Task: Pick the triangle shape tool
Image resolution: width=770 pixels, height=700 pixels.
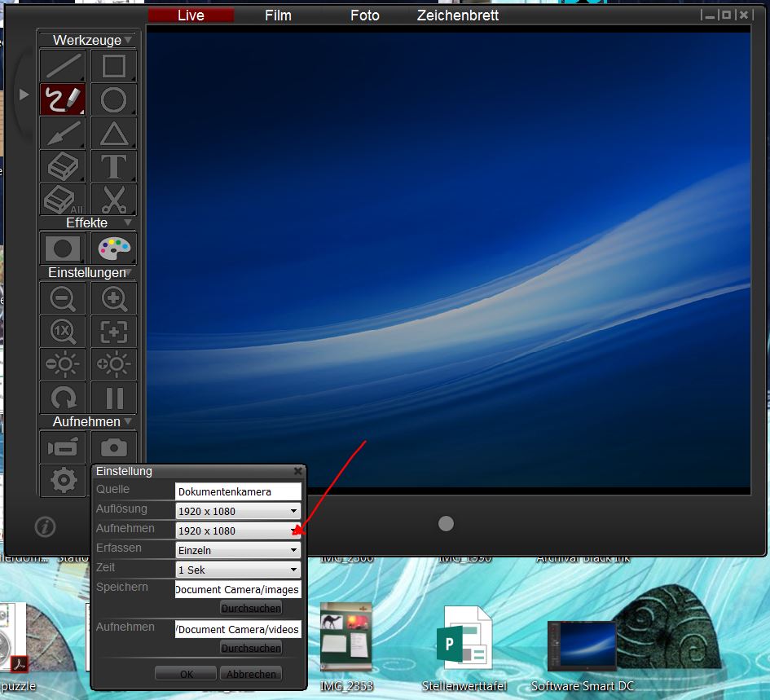Action: click(113, 134)
